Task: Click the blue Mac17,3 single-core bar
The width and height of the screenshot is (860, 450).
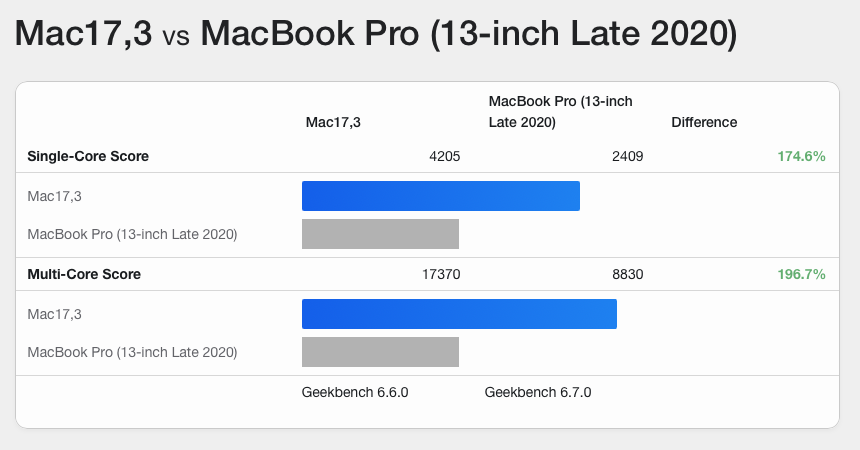Action: tap(440, 196)
